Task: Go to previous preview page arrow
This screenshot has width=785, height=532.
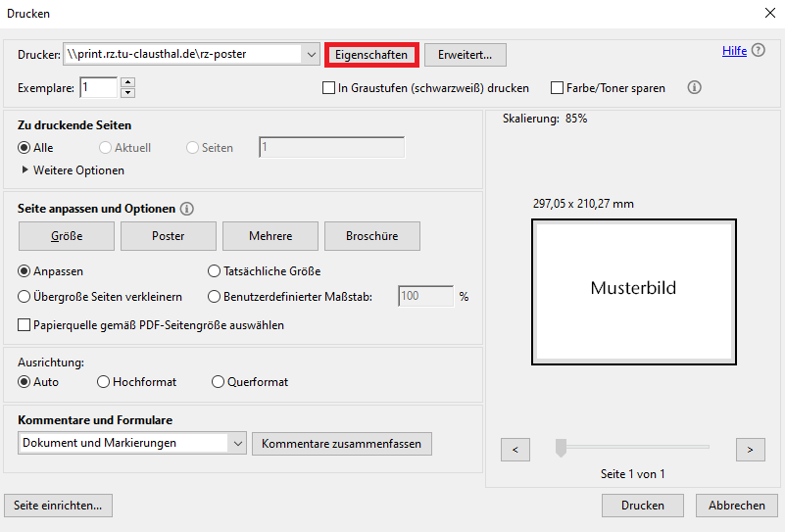Action: pyautogui.click(x=515, y=449)
